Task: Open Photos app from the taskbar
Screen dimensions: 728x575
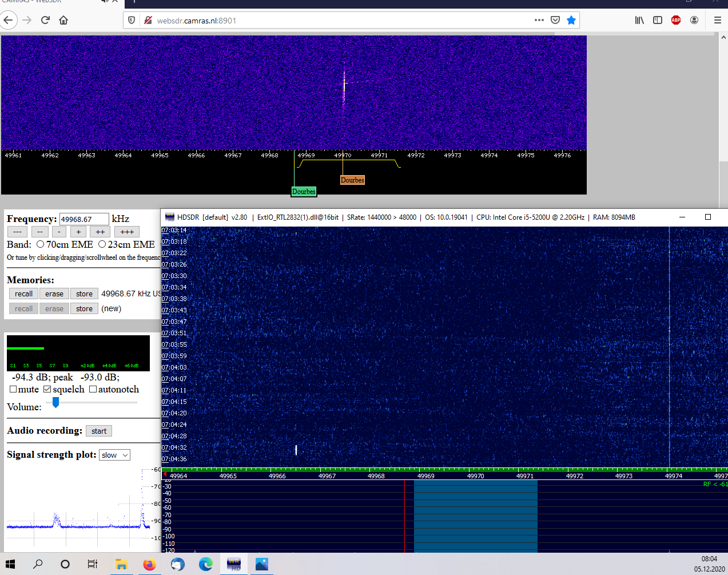Action: (261, 564)
